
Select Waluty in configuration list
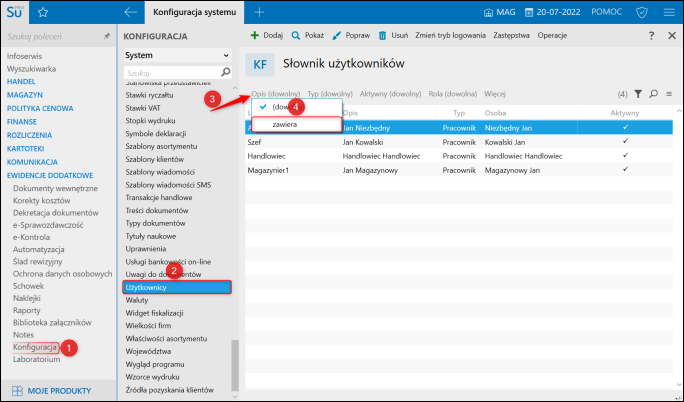click(137, 300)
